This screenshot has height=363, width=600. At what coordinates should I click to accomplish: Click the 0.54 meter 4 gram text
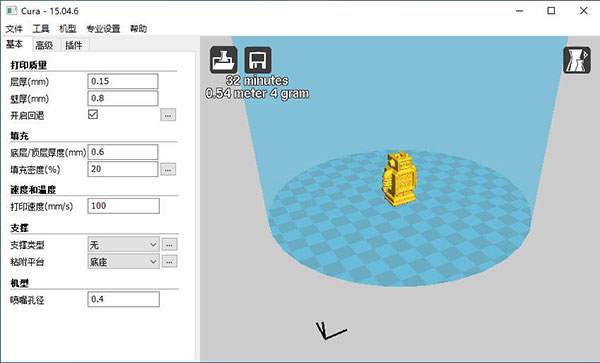tap(257, 94)
